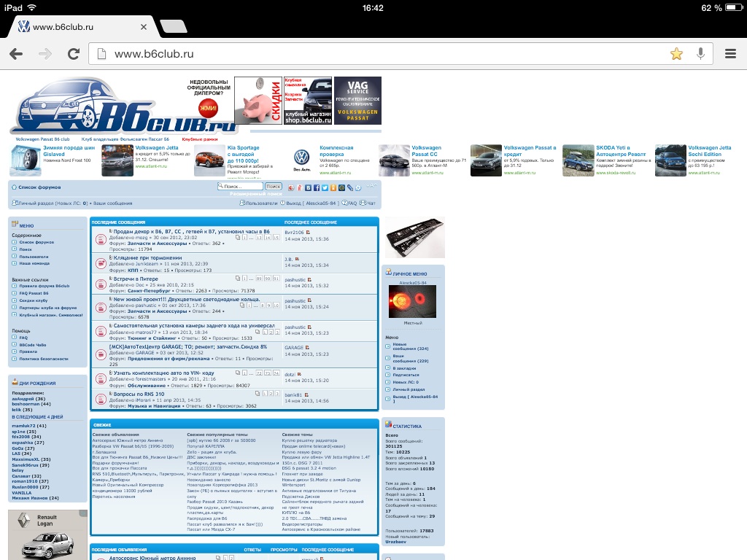
Task: Share via the Facebook icon
Action: point(316,187)
